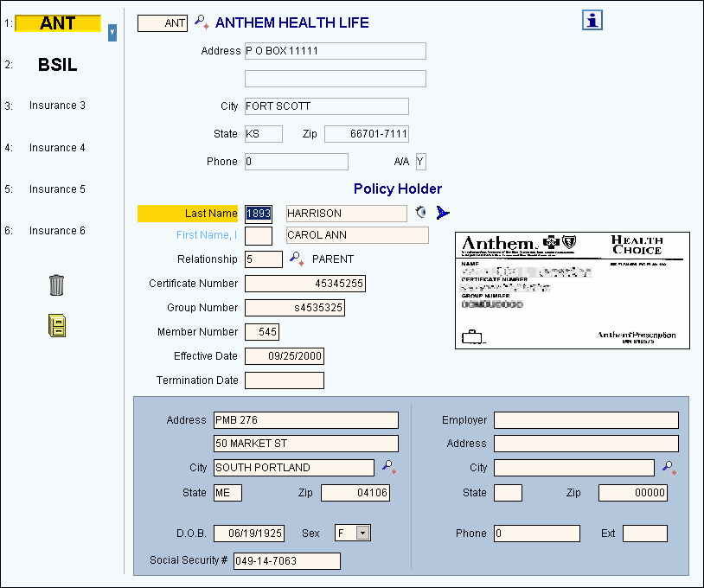Viewport: 704px width, 588px height.
Task: Click the First Name, I label link
Action: click(x=207, y=235)
